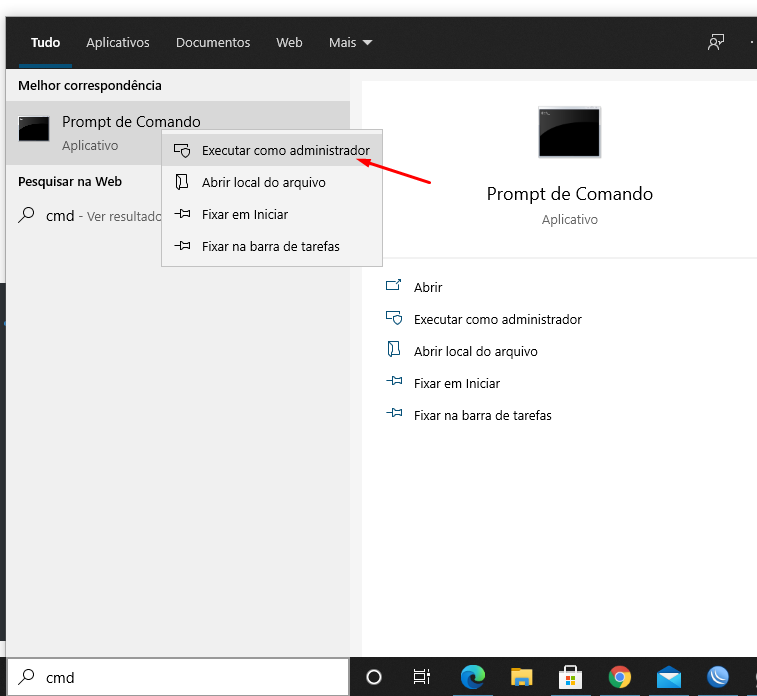Click the large Prompt de Comando thumbnail
The image size is (757, 696).
tap(569, 132)
